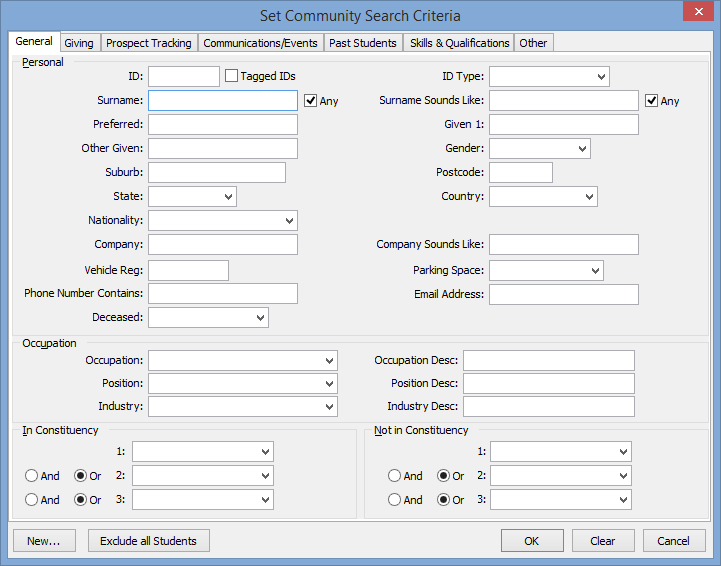Click the Vehicle Reg field
The image size is (721, 566).
[x=188, y=270]
